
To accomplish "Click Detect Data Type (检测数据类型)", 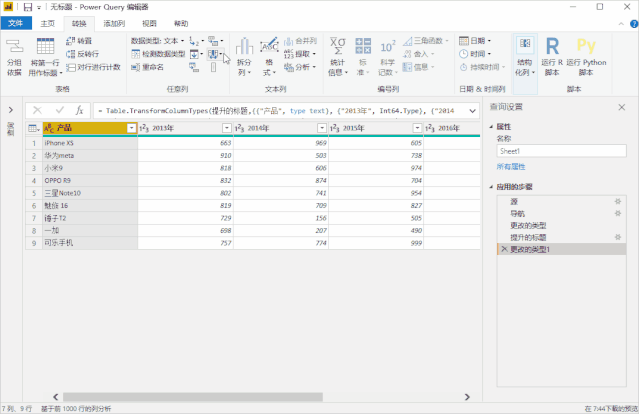I will [158, 54].
